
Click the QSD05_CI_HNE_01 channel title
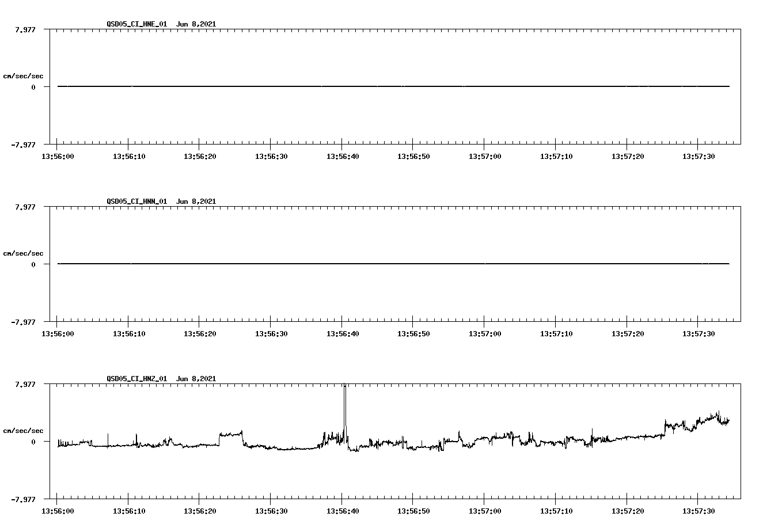[x=137, y=24]
